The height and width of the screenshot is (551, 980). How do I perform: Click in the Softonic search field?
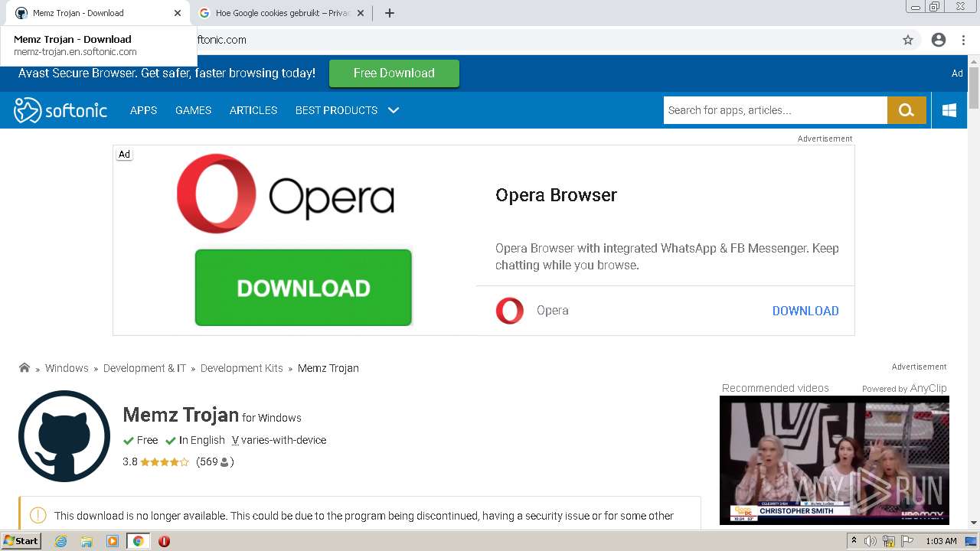click(x=776, y=110)
